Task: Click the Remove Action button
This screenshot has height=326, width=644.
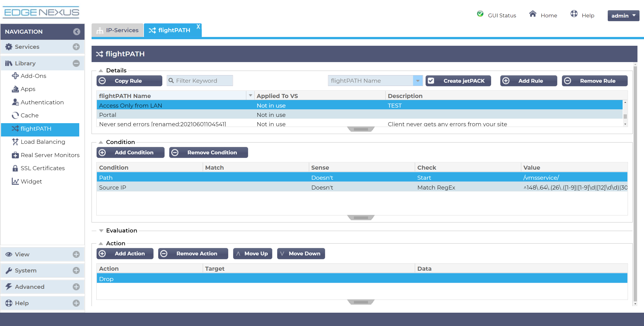Action: tap(193, 253)
